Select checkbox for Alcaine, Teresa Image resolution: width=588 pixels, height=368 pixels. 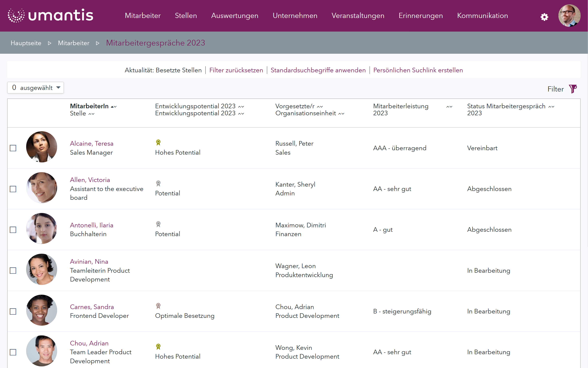click(x=13, y=148)
